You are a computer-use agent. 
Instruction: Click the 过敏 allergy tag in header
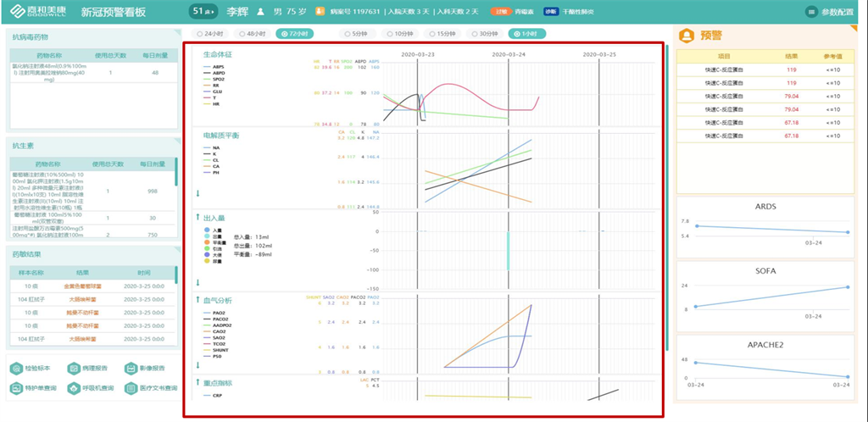pyautogui.click(x=499, y=13)
